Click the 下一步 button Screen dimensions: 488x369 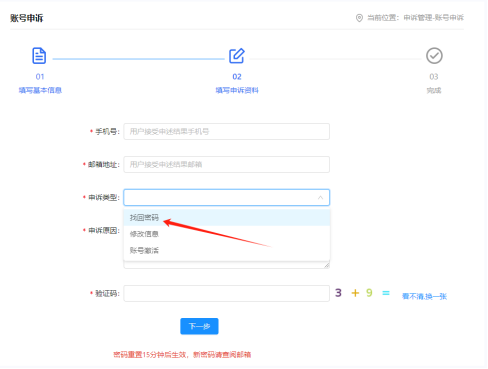199,326
